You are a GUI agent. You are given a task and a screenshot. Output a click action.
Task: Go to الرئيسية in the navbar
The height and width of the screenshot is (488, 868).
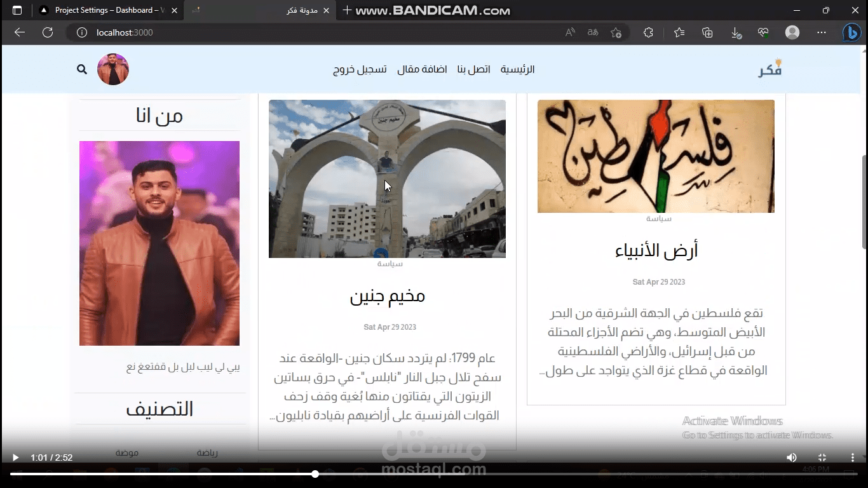pyautogui.click(x=518, y=69)
